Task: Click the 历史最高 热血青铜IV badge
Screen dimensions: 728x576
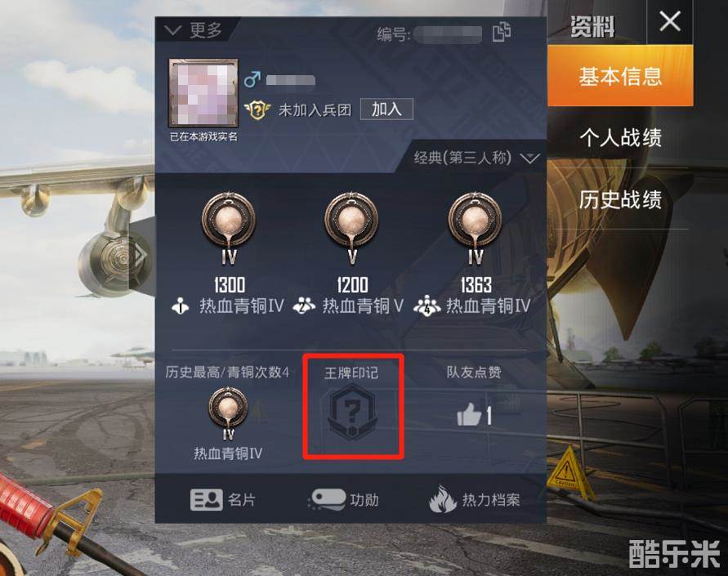Action: click(228, 413)
